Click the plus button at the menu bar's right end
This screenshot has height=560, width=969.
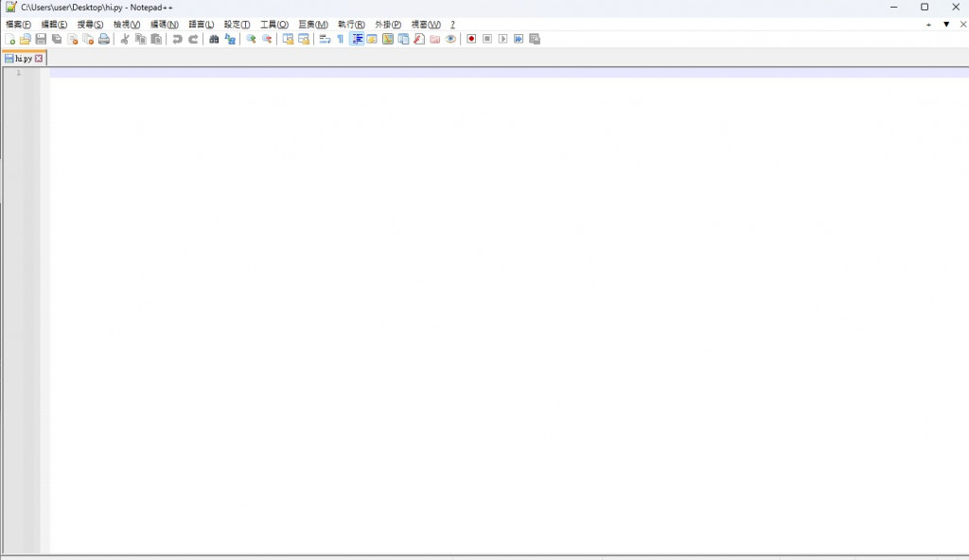click(929, 25)
